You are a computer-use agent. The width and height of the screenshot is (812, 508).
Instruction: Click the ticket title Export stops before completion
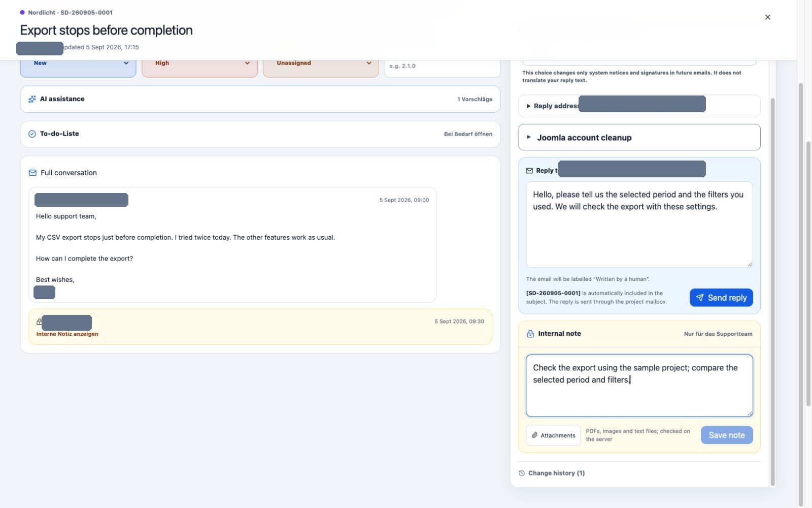[x=107, y=30]
